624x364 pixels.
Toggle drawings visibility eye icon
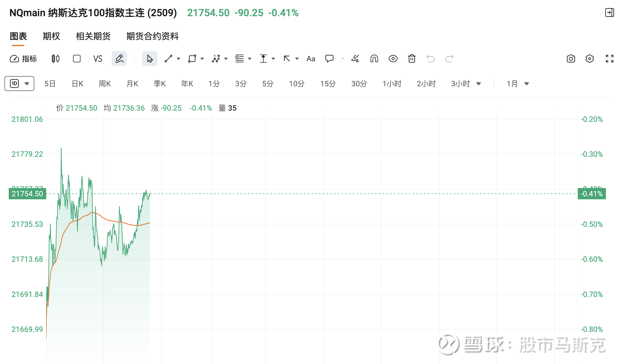pyautogui.click(x=393, y=59)
